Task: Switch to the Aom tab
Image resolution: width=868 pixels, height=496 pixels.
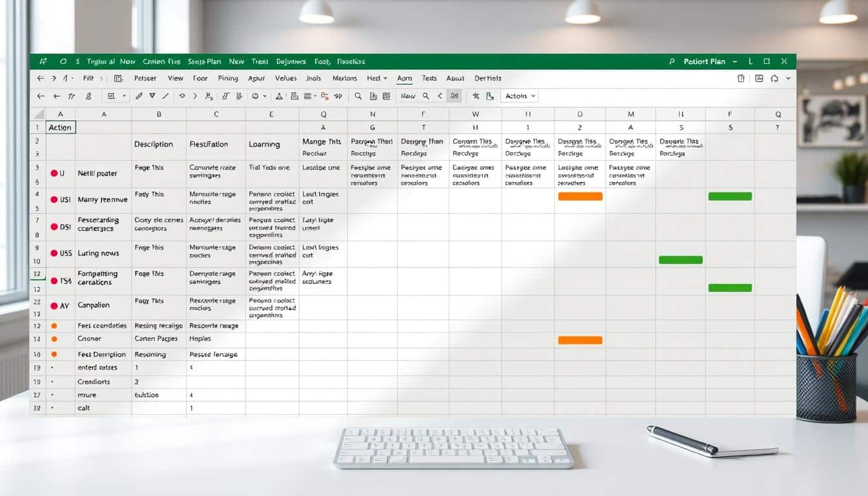Action: [404, 78]
